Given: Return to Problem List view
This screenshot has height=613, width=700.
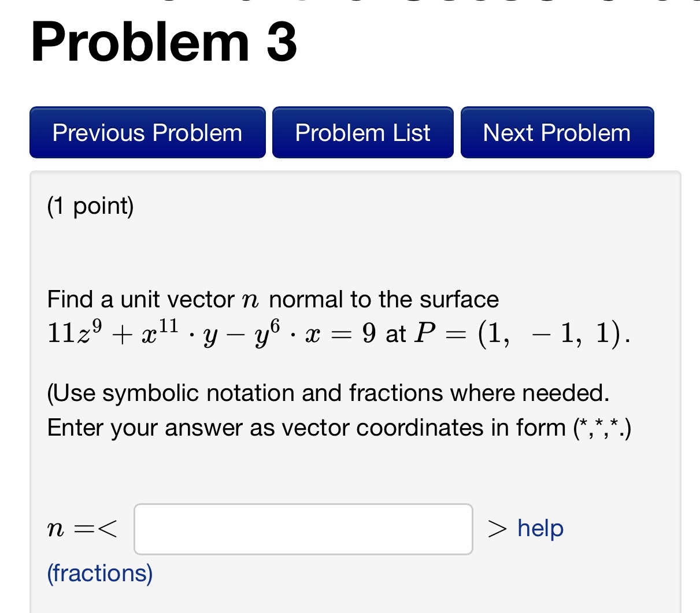Looking at the screenshot, I should coord(362,132).
